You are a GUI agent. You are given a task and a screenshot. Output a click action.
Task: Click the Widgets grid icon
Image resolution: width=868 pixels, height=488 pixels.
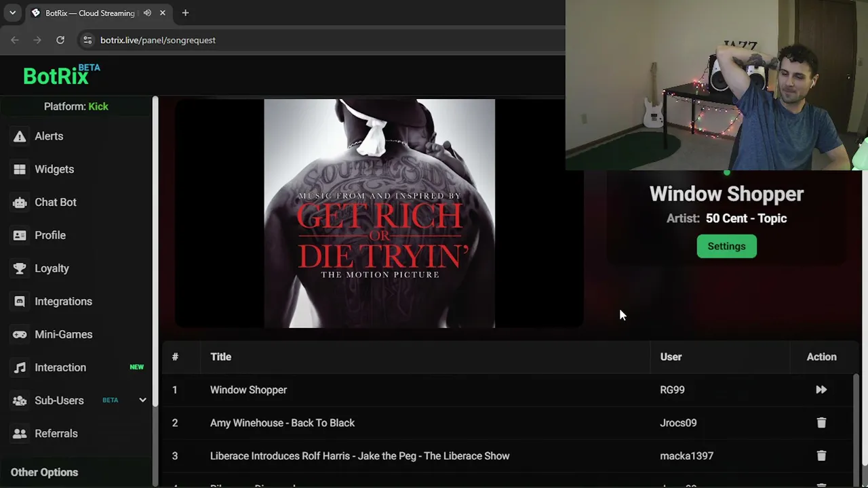pyautogui.click(x=20, y=169)
